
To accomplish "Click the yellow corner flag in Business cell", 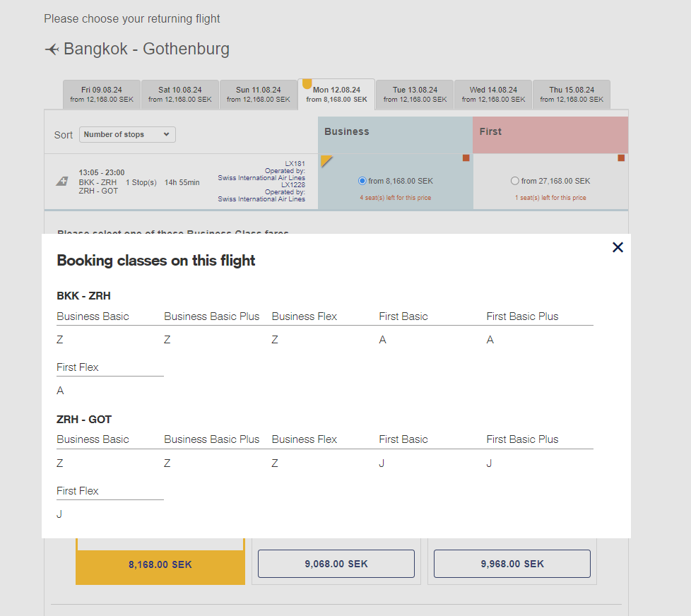I will (x=326, y=160).
